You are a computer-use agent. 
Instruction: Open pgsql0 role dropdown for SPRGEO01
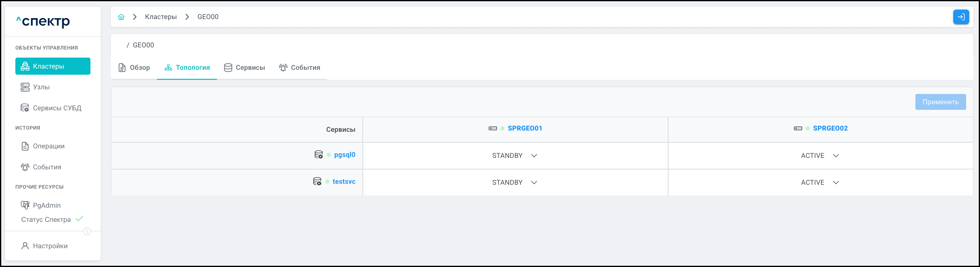[x=515, y=156]
